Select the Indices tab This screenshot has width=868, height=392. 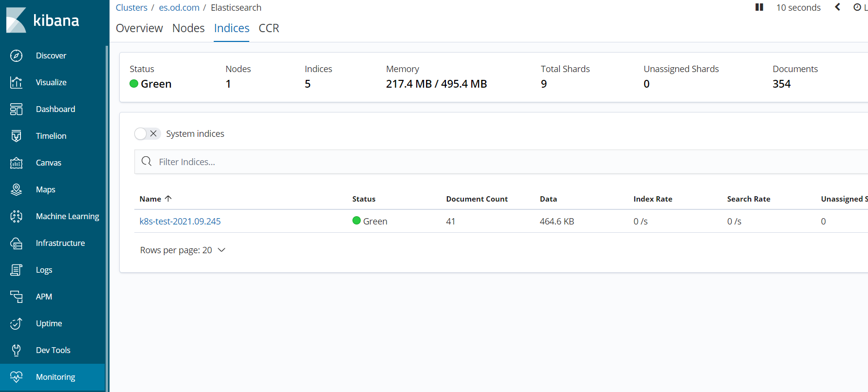click(232, 28)
